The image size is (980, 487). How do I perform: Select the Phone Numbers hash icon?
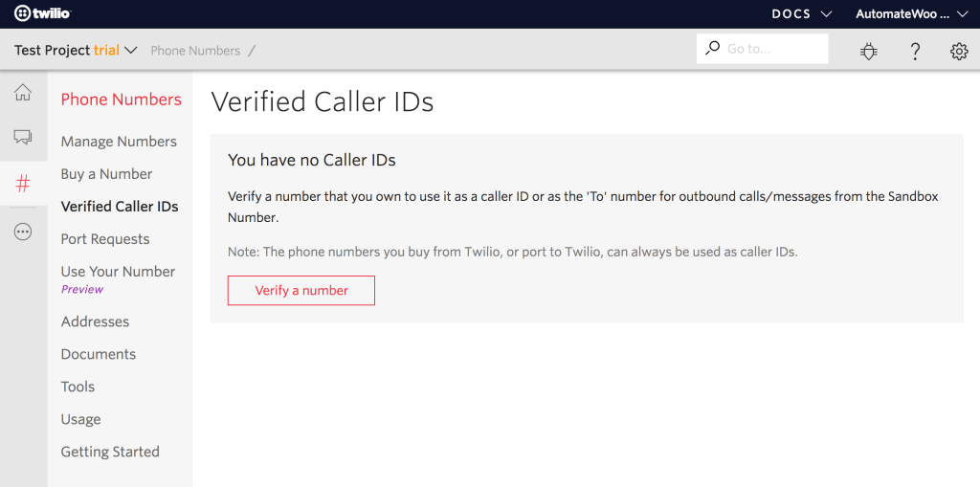click(23, 184)
